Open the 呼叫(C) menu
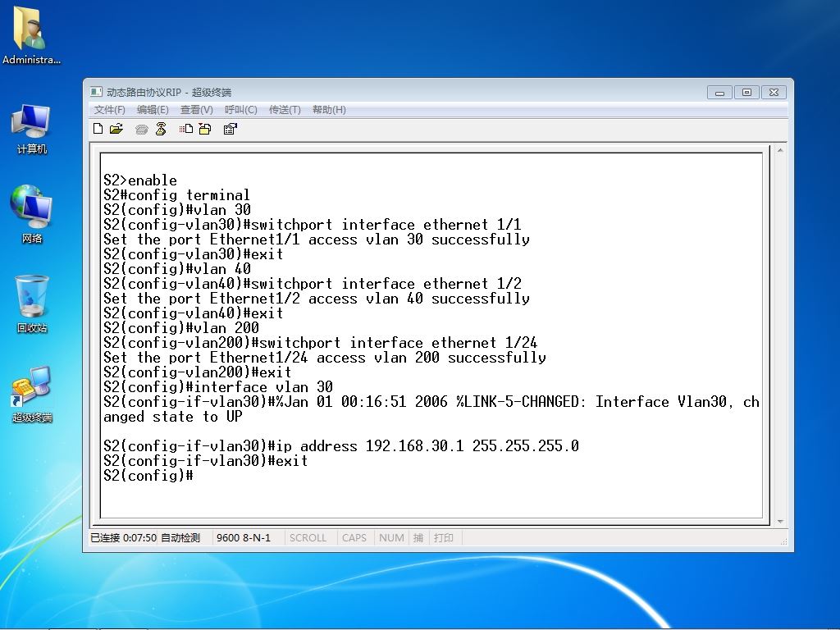This screenshot has height=630, width=840. pyautogui.click(x=240, y=110)
